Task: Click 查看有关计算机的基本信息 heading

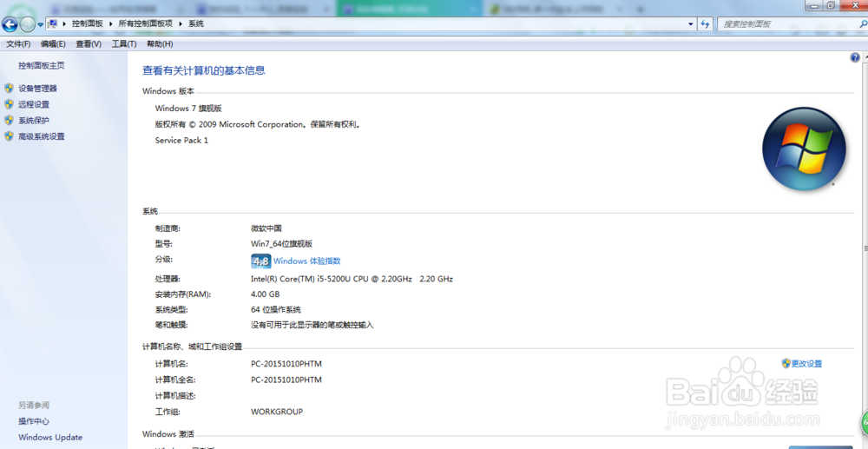Action: [x=204, y=70]
